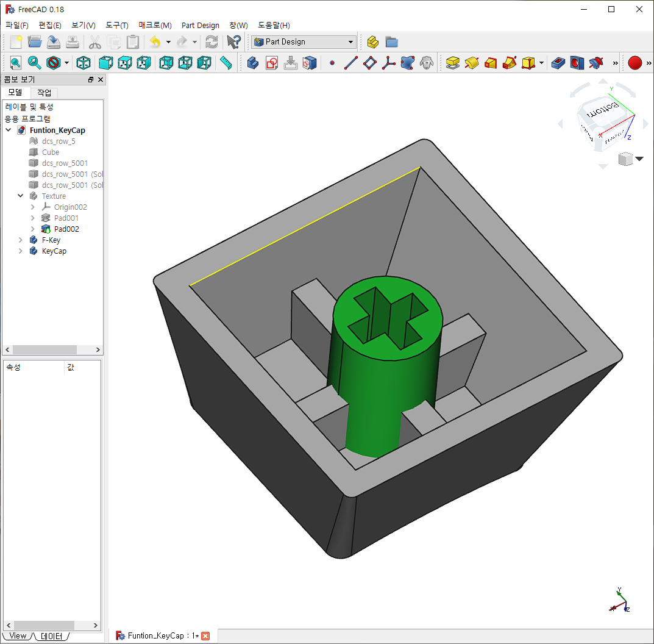Open the Draw Style icon
The width and height of the screenshot is (654, 644).
click(54, 63)
